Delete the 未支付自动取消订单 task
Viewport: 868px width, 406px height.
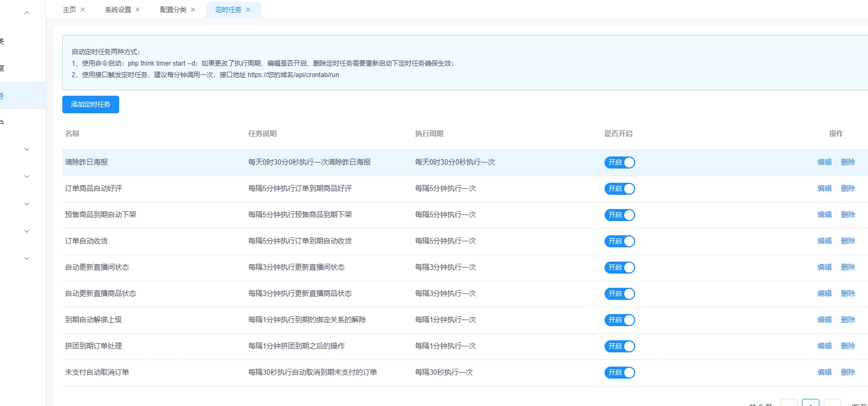point(848,372)
